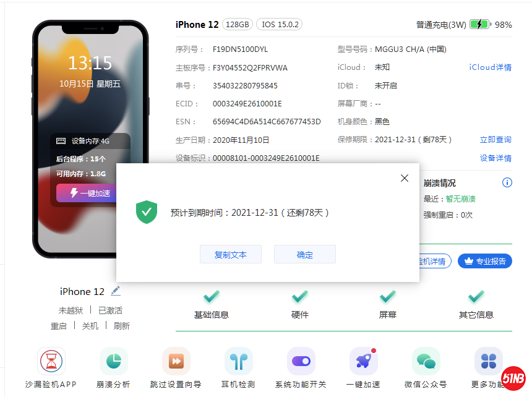Click the info icon beside 崩溃情况
This screenshot has width=532, height=397.
coord(507,183)
